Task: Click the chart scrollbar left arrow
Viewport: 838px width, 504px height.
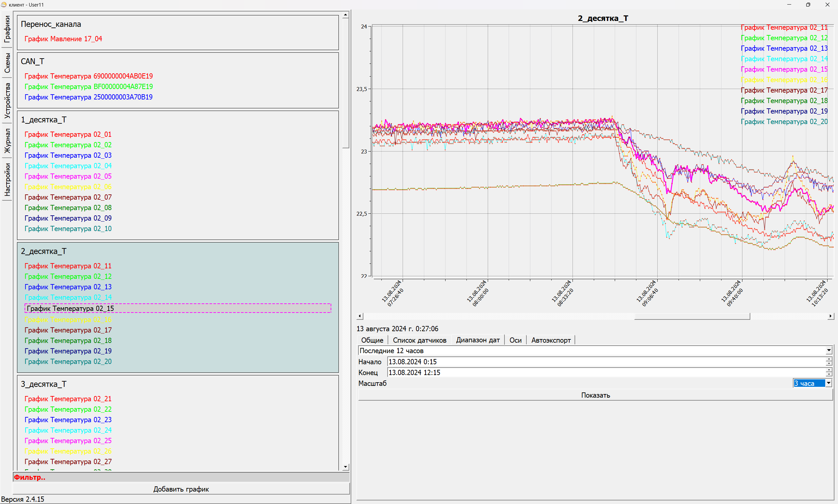Action: click(360, 316)
